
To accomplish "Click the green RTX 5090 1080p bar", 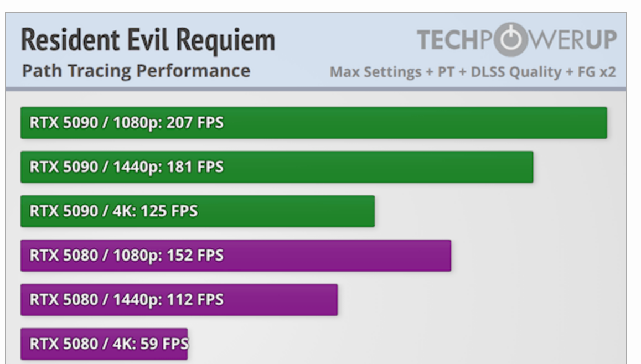I will pyautogui.click(x=415, y=123).
